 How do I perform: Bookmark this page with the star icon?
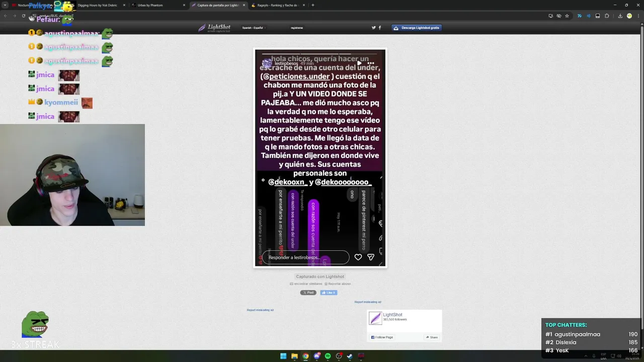click(567, 16)
